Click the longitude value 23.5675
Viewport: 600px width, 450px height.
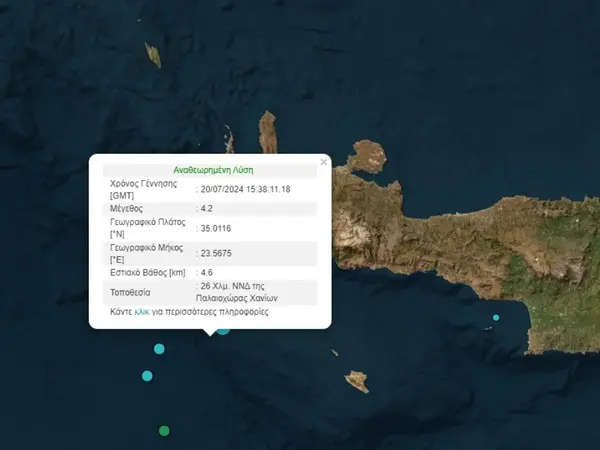[x=217, y=253]
